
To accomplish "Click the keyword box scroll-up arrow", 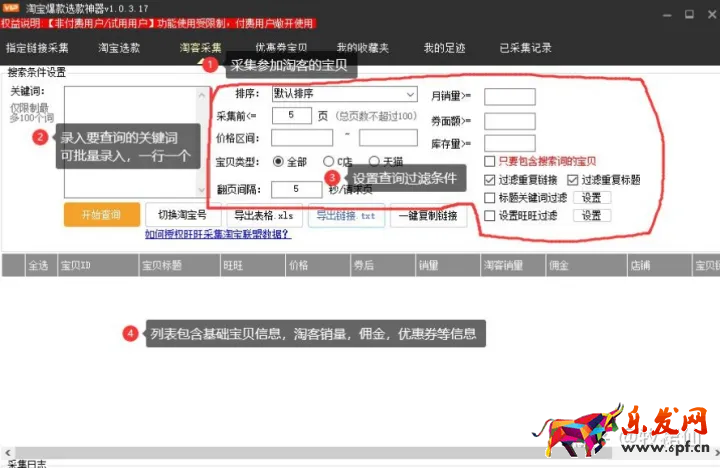I will (x=202, y=95).
